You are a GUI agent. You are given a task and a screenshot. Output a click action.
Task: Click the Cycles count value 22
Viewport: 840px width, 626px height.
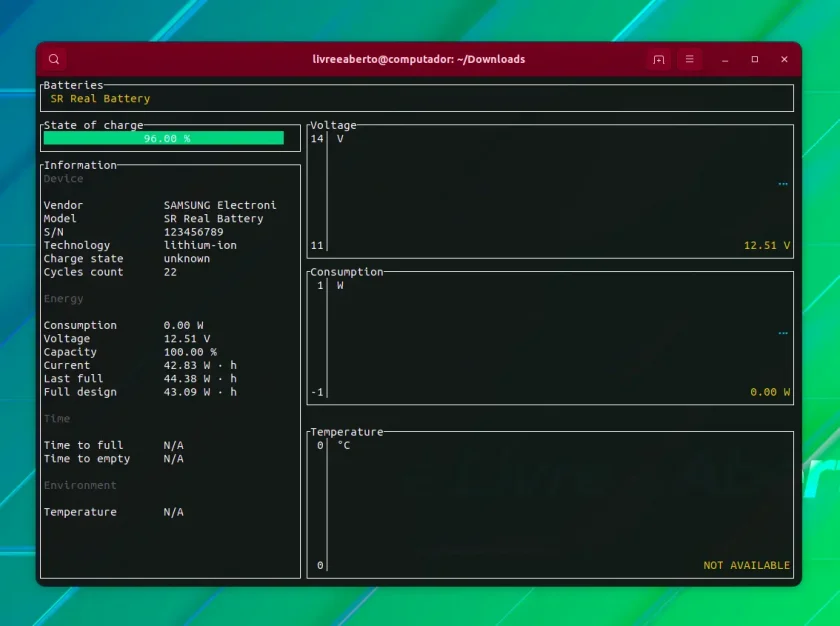(170, 272)
